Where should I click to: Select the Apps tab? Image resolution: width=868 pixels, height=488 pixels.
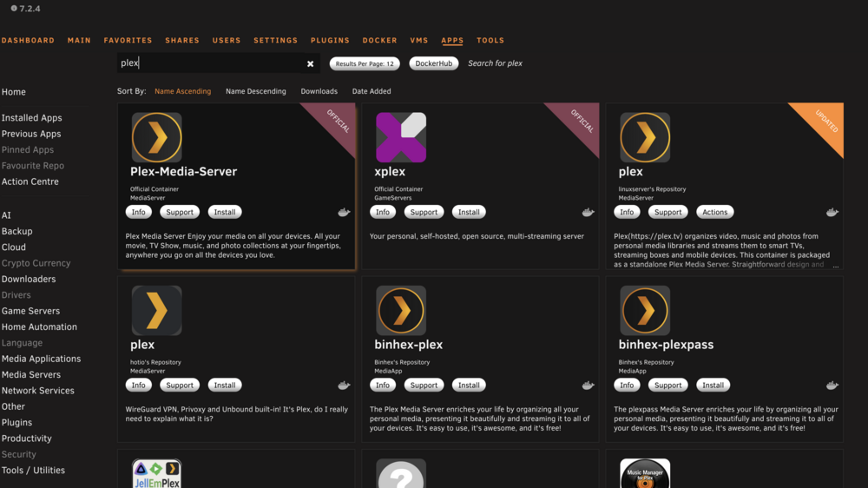click(452, 41)
